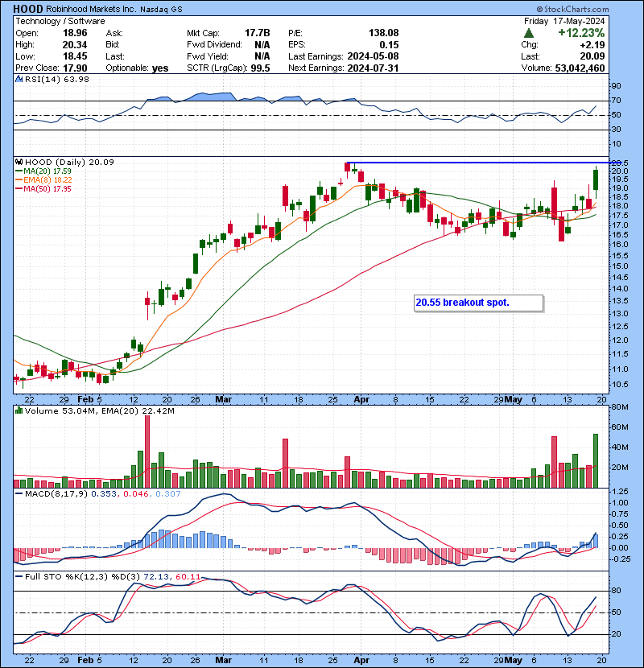Click the HOOD (Daily) 20.09 chart title

coord(69,162)
